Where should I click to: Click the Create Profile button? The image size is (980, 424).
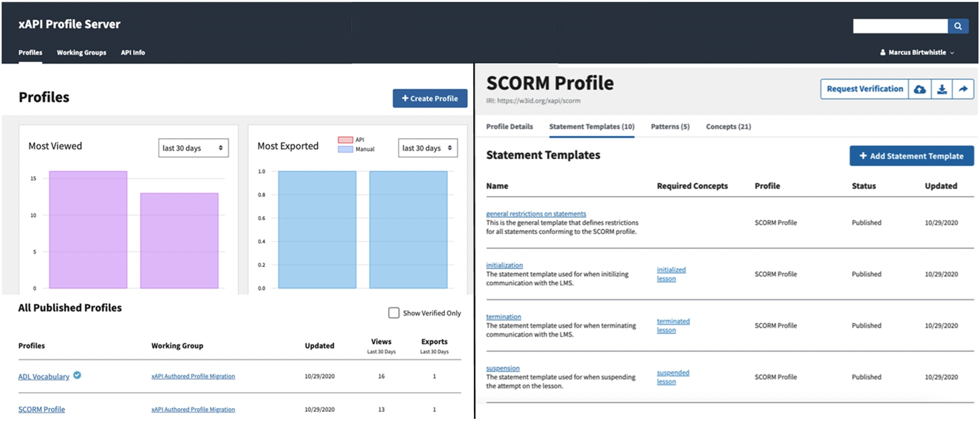[430, 98]
